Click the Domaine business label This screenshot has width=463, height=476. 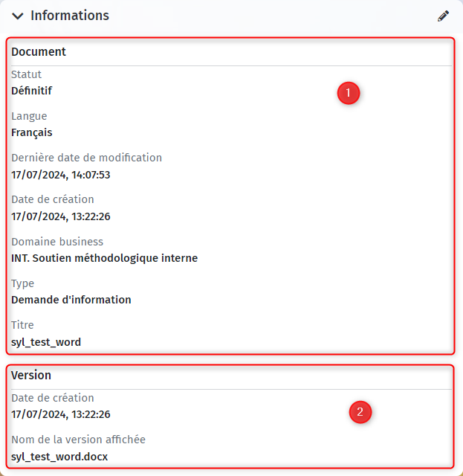click(57, 242)
